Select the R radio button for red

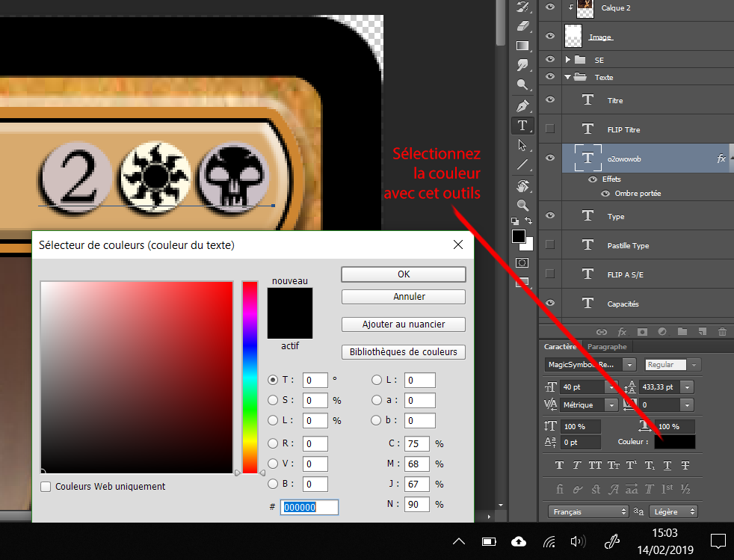point(273,443)
